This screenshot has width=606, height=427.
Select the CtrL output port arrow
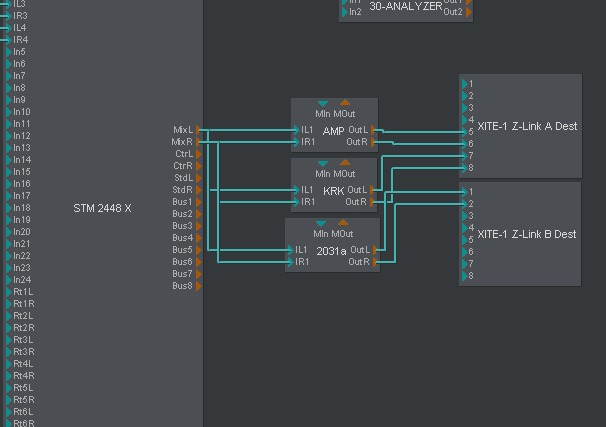tap(199, 154)
